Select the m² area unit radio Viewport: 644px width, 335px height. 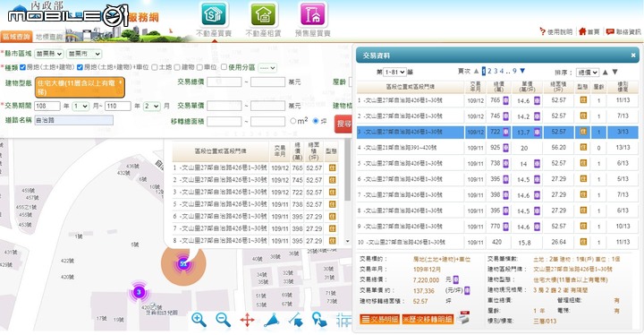click(292, 121)
